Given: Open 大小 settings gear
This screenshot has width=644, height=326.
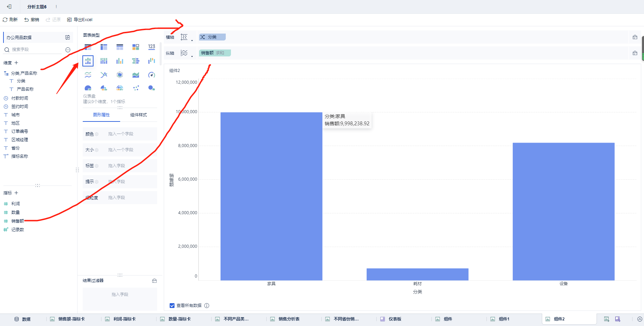Looking at the screenshot, I should pos(97,150).
